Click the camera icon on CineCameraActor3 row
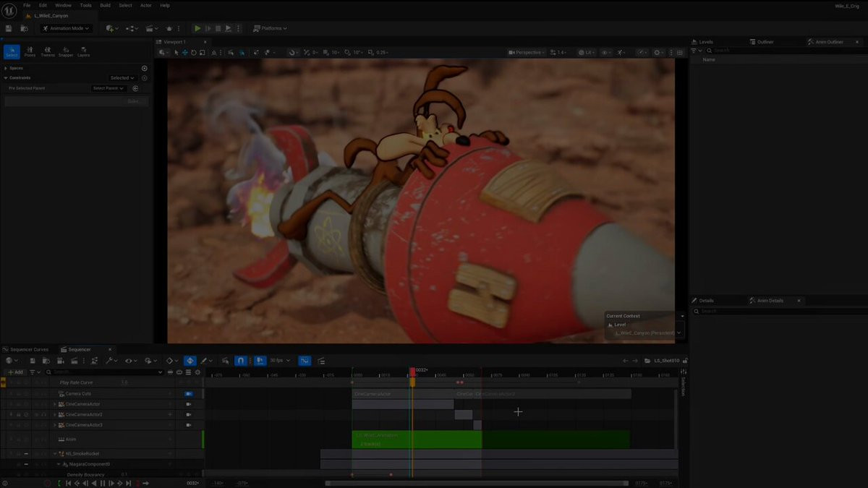 pyautogui.click(x=188, y=424)
